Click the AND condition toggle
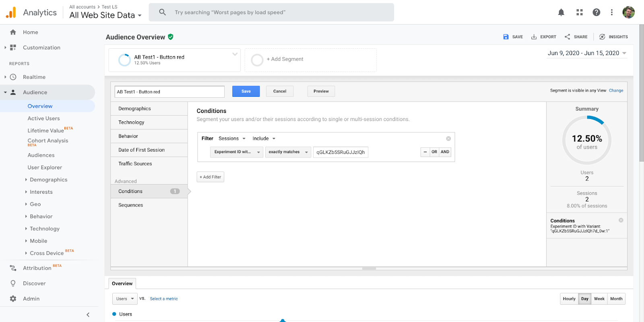The image size is (644, 322). 445,152
